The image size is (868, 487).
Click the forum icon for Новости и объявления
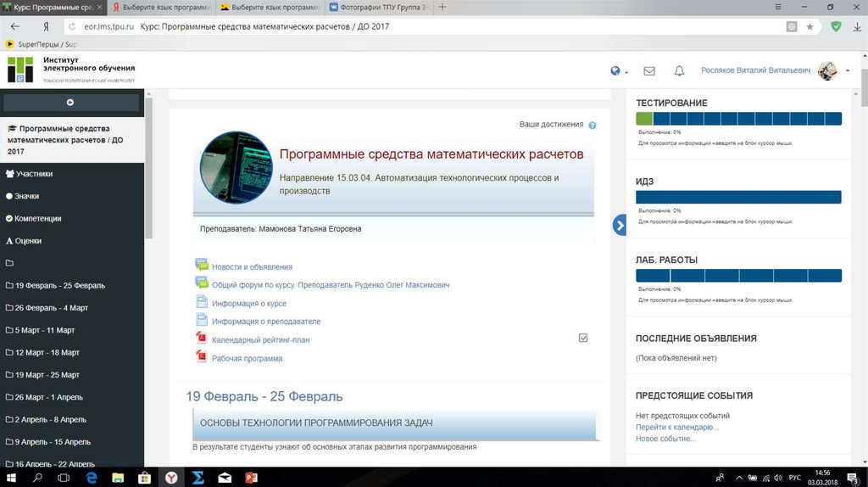coord(202,266)
